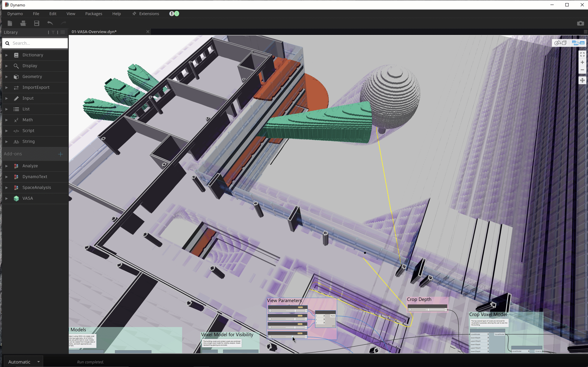Save the current graph
The width and height of the screenshot is (588, 367).
point(36,23)
